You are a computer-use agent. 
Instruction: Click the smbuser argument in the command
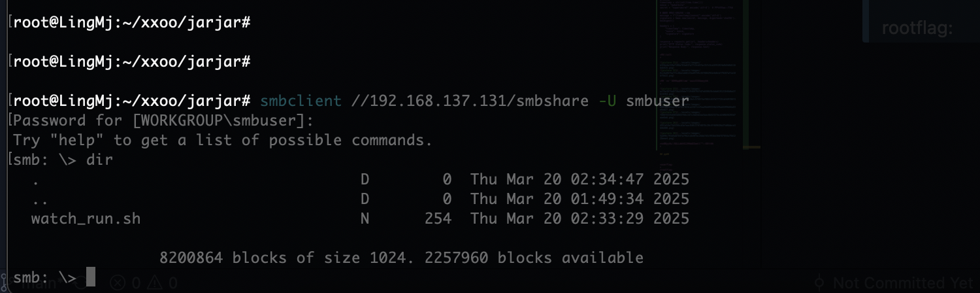658,101
